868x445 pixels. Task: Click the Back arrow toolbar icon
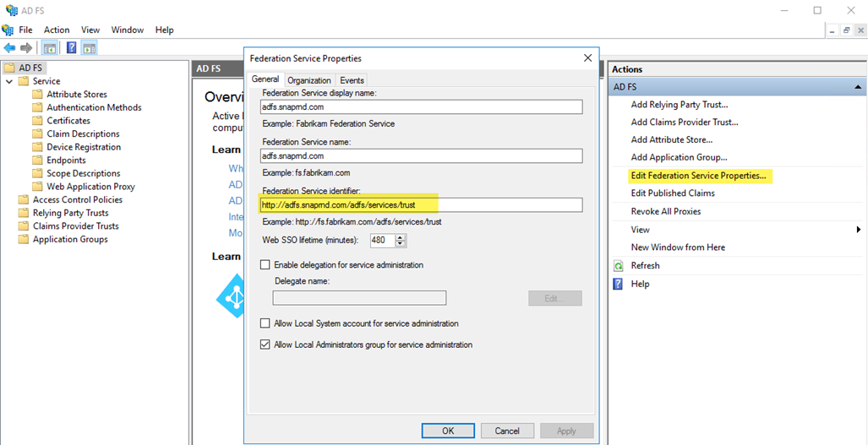point(9,48)
